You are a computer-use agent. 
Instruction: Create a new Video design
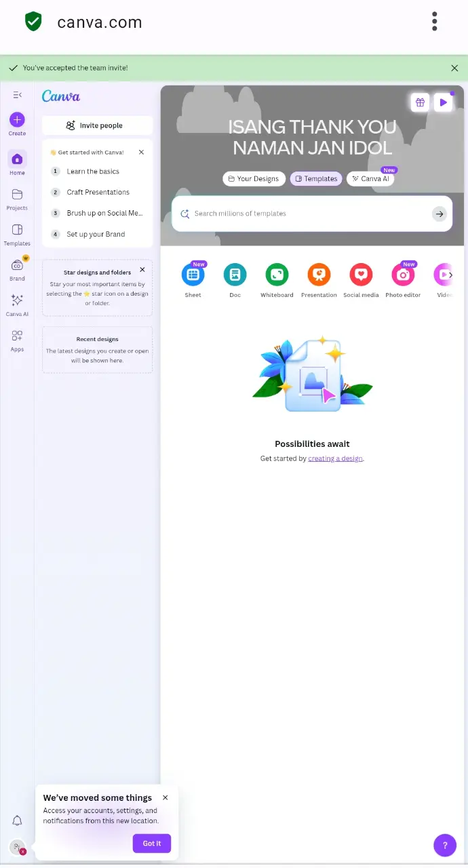click(x=444, y=281)
